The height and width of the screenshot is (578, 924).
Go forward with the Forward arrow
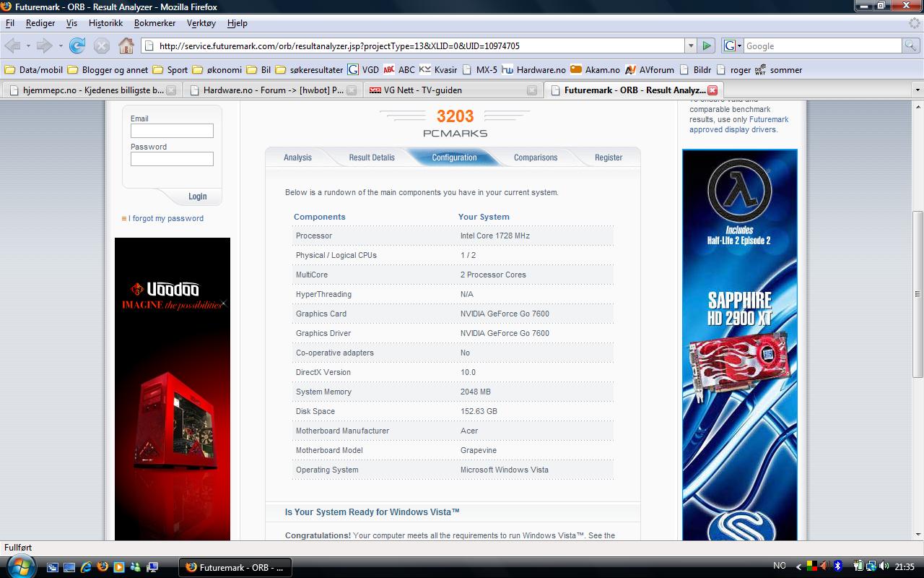point(45,46)
